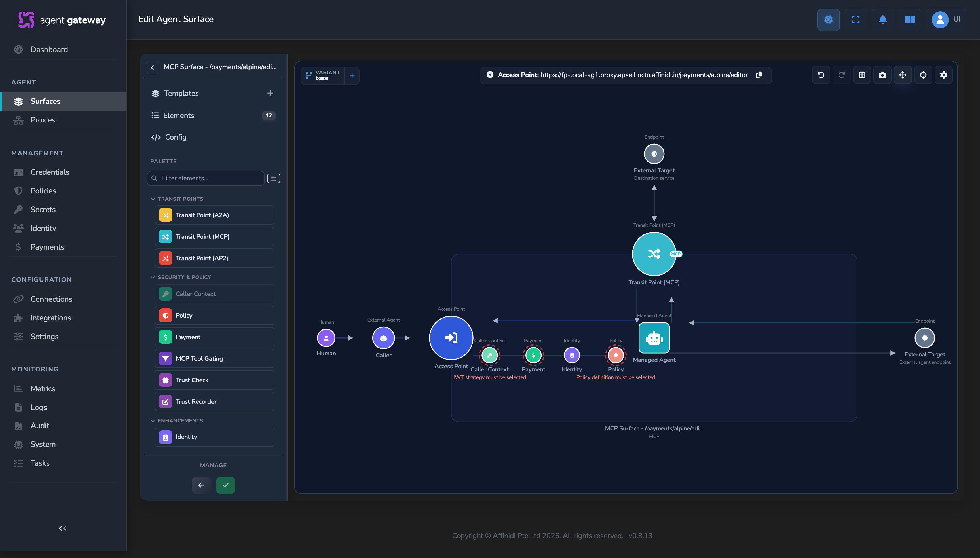Open Dashboard in the sidebar
Screen dimensions: 980x558
pos(63,49)
